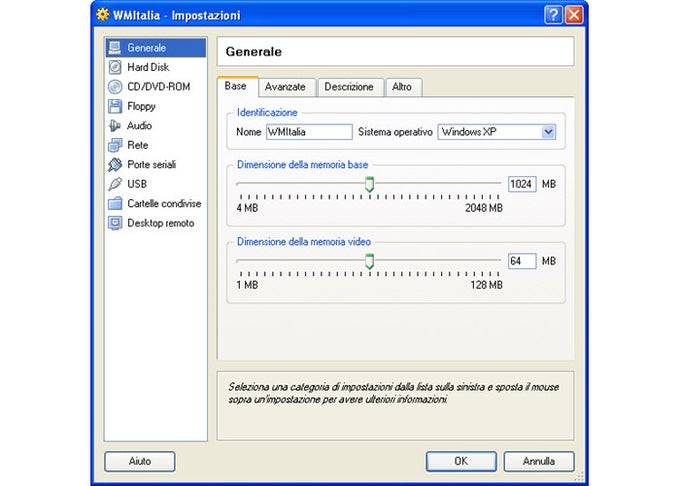Click the video memory slider handle
This screenshot has width=680, height=486.
[x=369, y=261]
